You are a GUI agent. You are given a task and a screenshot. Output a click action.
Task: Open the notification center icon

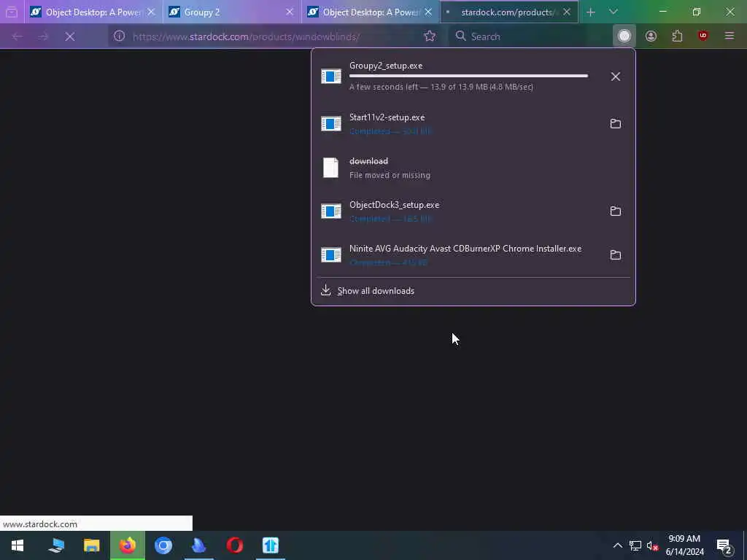point(724,545)
